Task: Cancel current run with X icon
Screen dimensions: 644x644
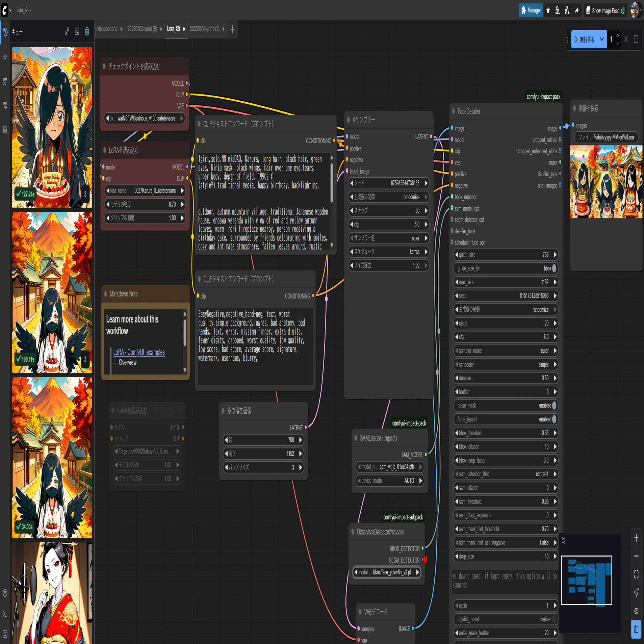Action: click(x=626, y=40)
